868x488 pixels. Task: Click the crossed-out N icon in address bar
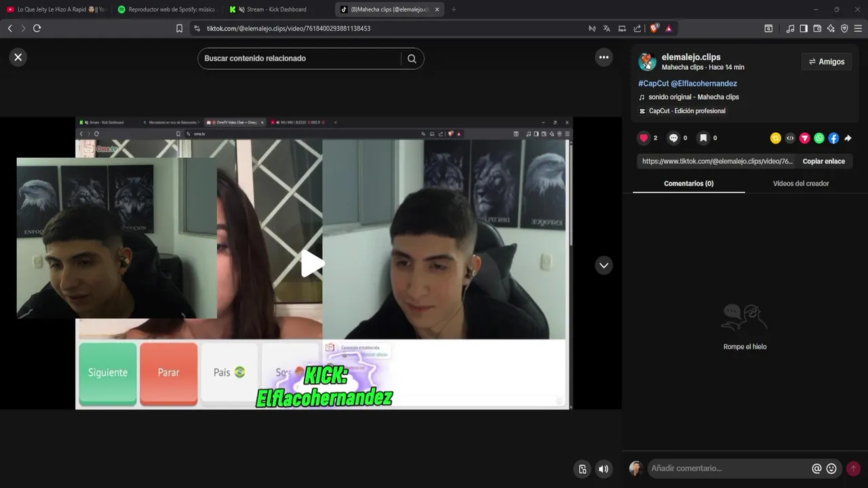tap(592, 28)
